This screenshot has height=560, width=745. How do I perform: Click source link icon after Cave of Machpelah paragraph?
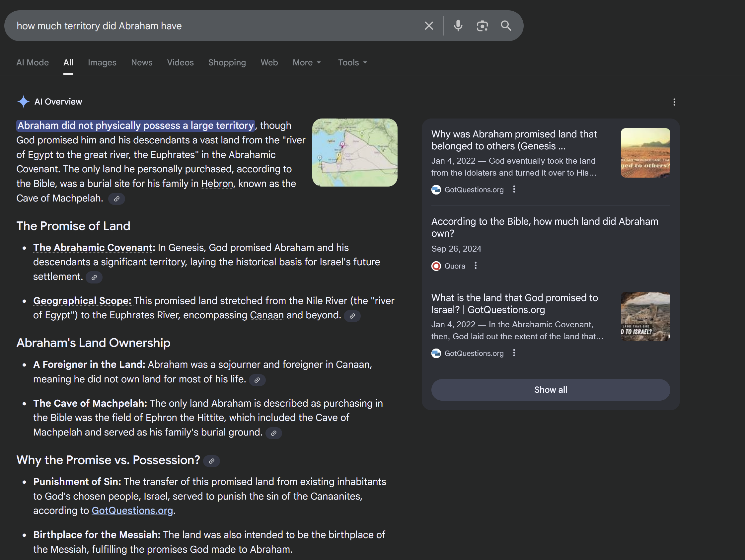[116, 199]
